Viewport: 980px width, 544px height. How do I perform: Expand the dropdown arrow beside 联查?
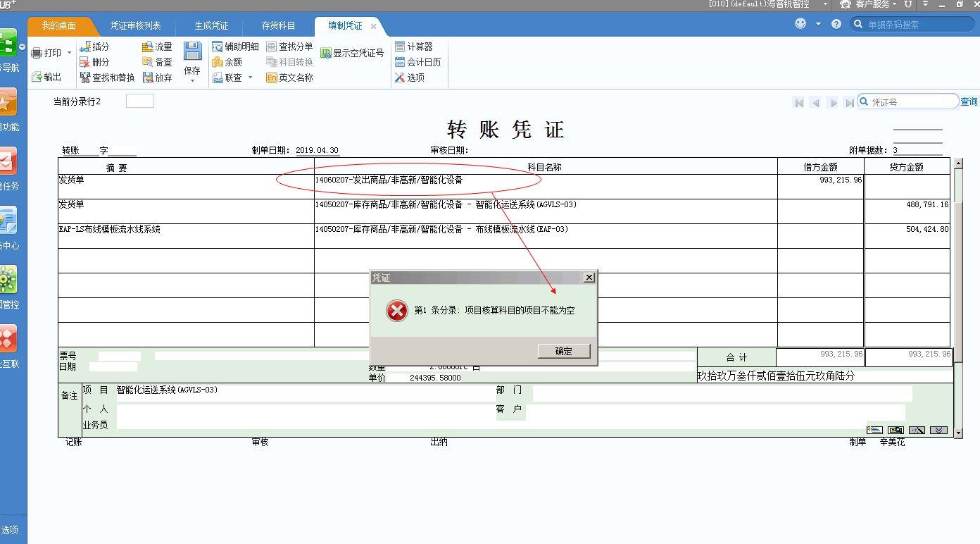[x=250, y=78]
